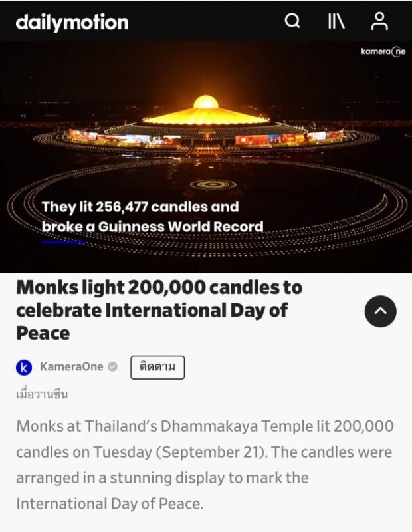The image size is (412, 532).
Task: Click the Dhammakaya Temple video description
Action: pyautogui.click(x=205, y=465)
